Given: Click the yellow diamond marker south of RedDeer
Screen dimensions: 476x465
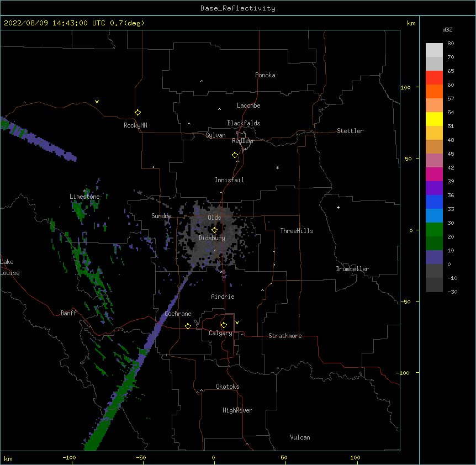Looking at the screenshot, I should (235, 155).
